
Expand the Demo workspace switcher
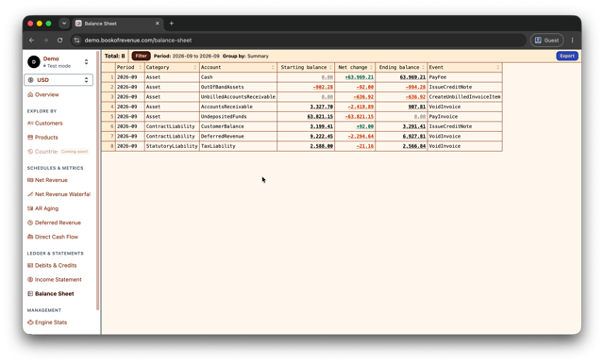point(86,62)
